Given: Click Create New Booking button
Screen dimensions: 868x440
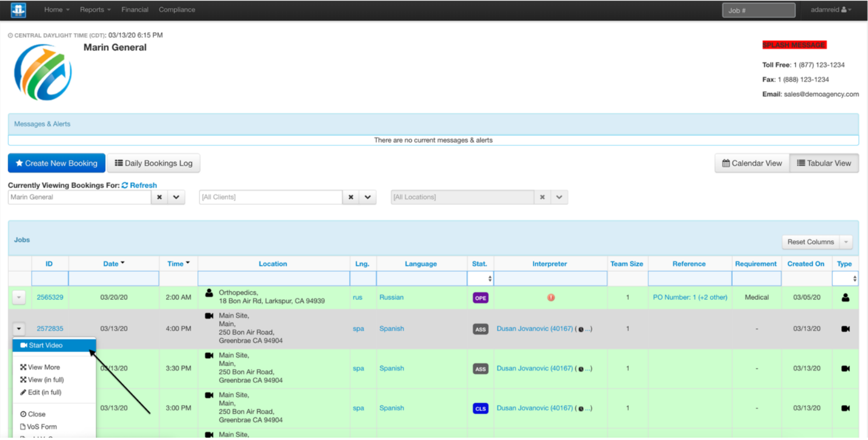Looking at the screenshot, I should tap(56, 163).
